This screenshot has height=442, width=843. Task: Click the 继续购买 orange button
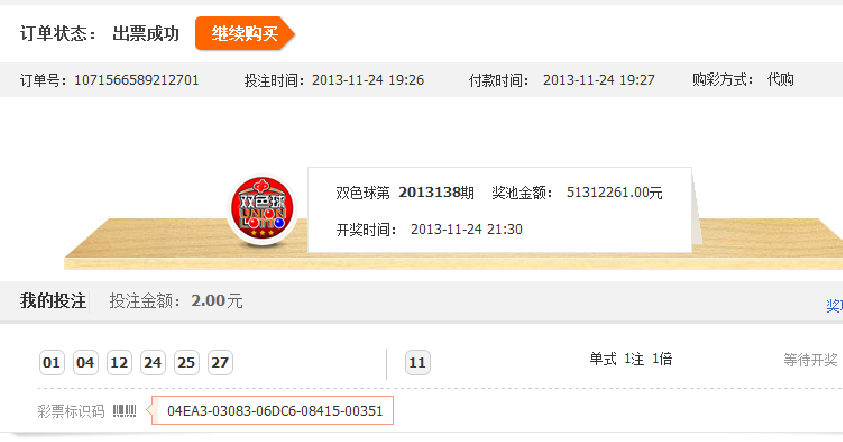[245, 33]
